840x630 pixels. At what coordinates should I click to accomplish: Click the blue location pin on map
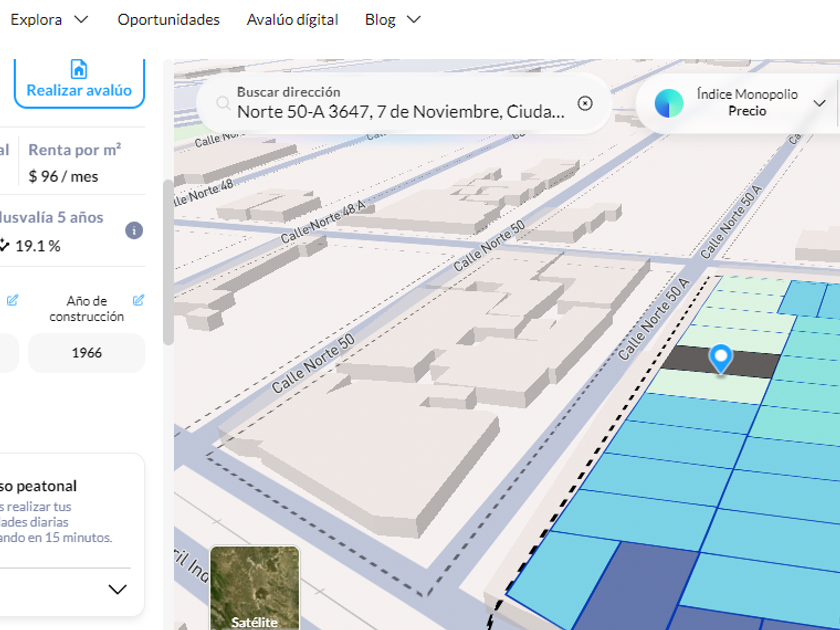point(720,357)
